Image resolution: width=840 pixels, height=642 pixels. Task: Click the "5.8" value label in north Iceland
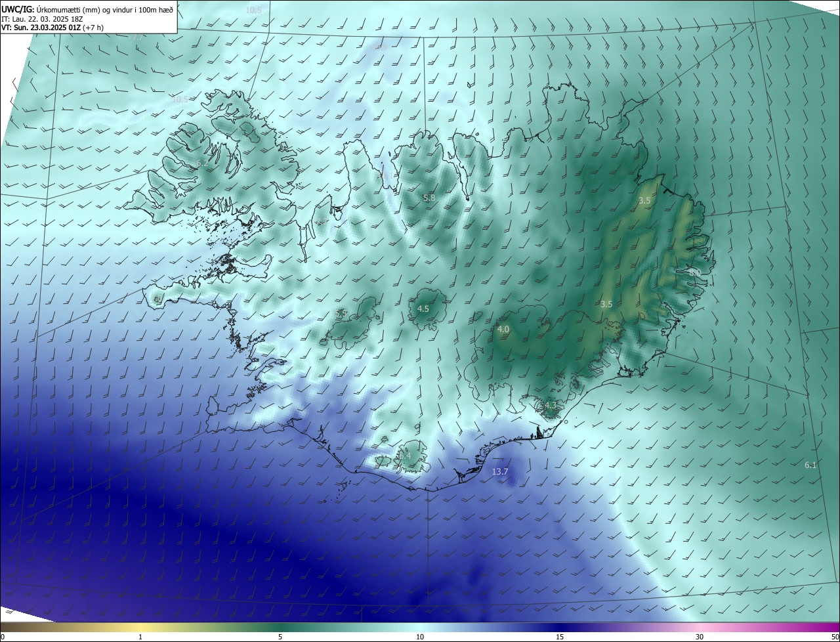pyautogui.click(x=429, y=198)
